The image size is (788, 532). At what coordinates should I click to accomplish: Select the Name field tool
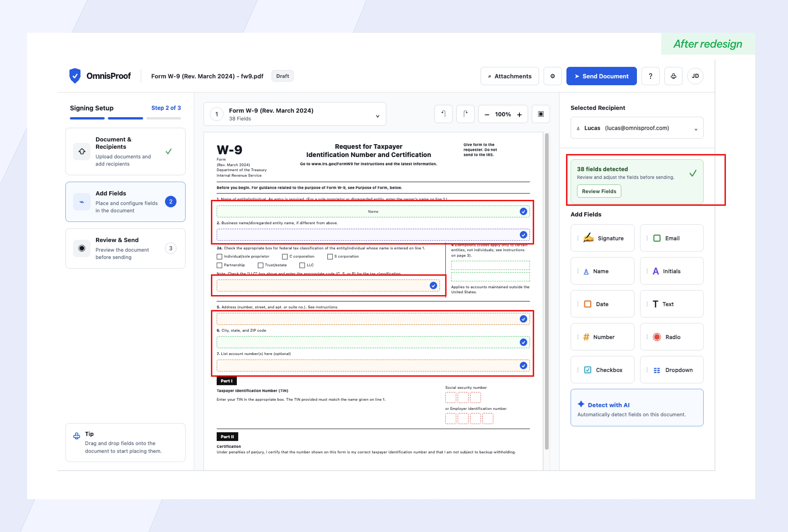pyautogui.click(x=602, y=271)
